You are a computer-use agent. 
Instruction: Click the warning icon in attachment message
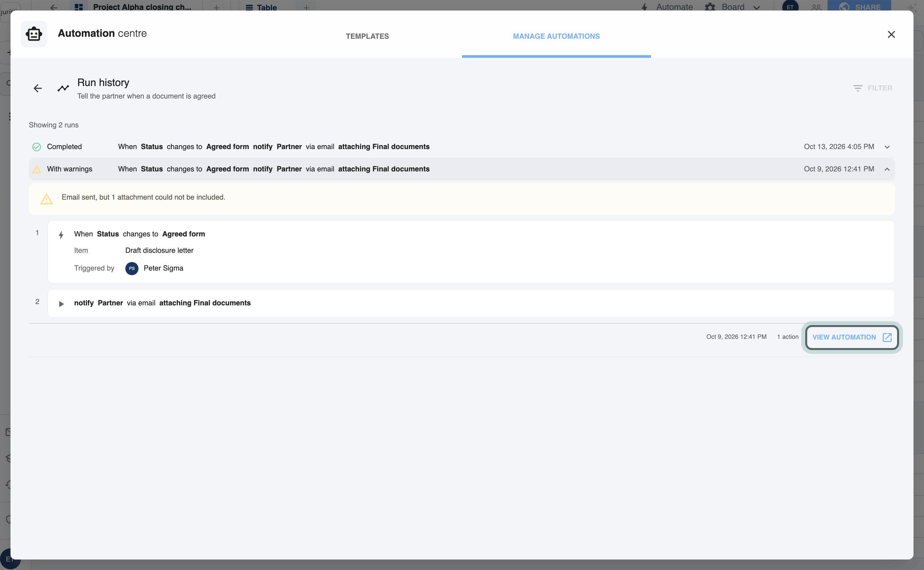click(46, 199)
